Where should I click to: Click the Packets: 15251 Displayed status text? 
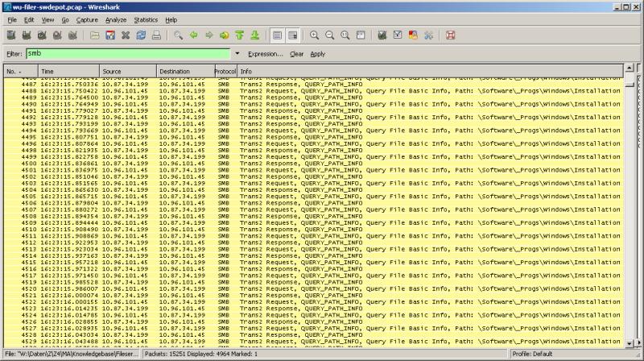click(x=200, y=354)
